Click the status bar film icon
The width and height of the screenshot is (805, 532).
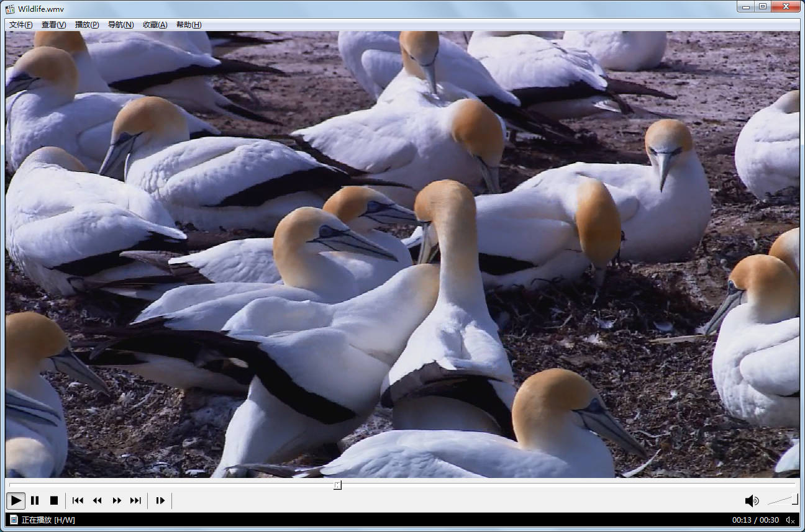pyautogui.click(x=14, y=520)
